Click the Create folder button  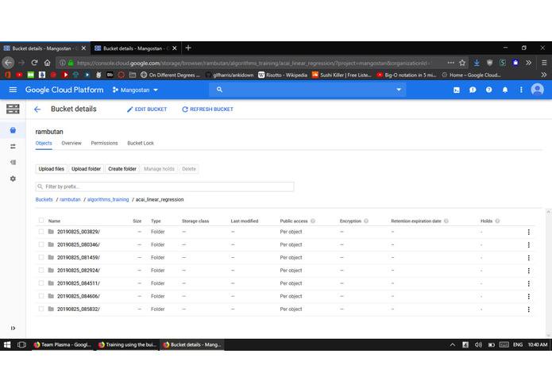[122, 169]
